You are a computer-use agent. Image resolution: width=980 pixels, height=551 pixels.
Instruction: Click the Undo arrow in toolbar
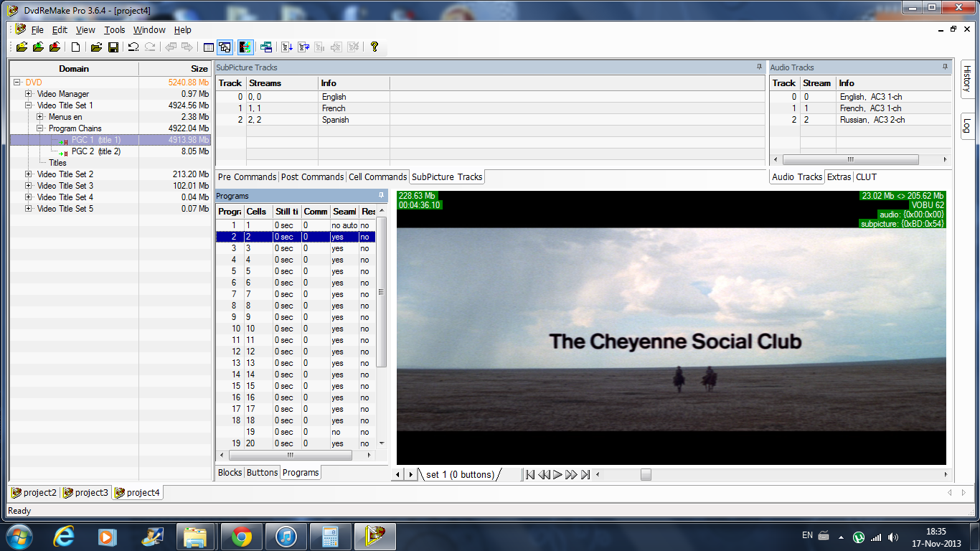pos(133,47)
